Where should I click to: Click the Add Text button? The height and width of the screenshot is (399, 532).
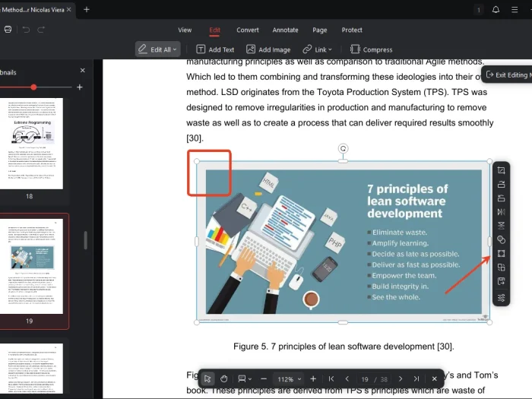coord(216,49)
